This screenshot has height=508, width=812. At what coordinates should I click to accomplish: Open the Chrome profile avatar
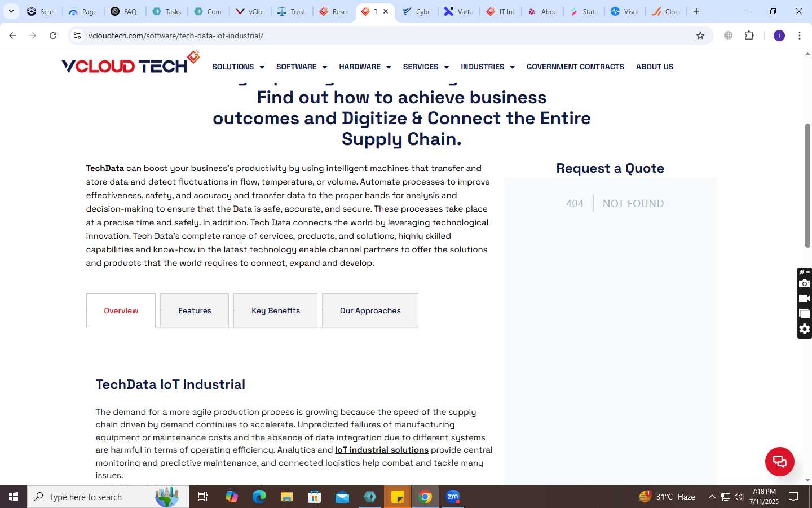pos(779,36)
